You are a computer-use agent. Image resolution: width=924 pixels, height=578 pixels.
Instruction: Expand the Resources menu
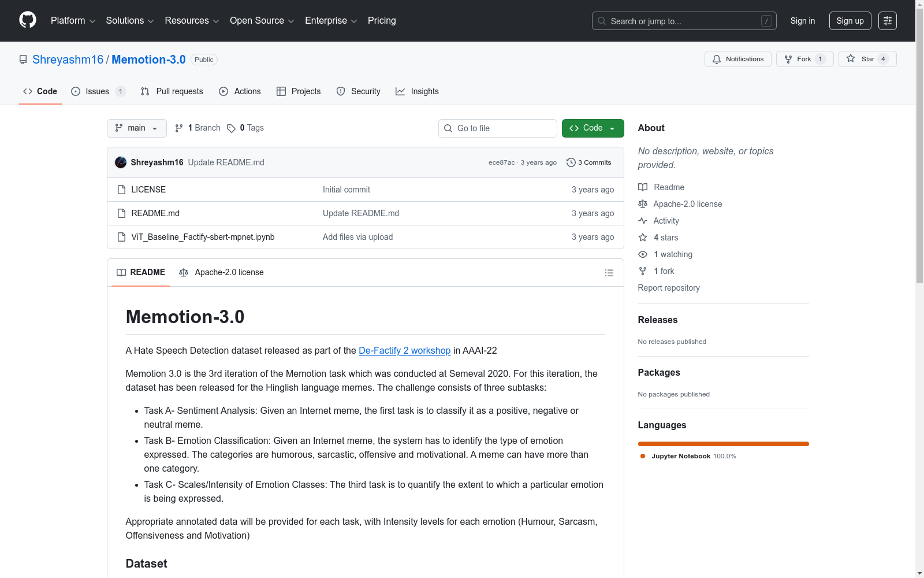pyautogui.click(x=192, y=21)
